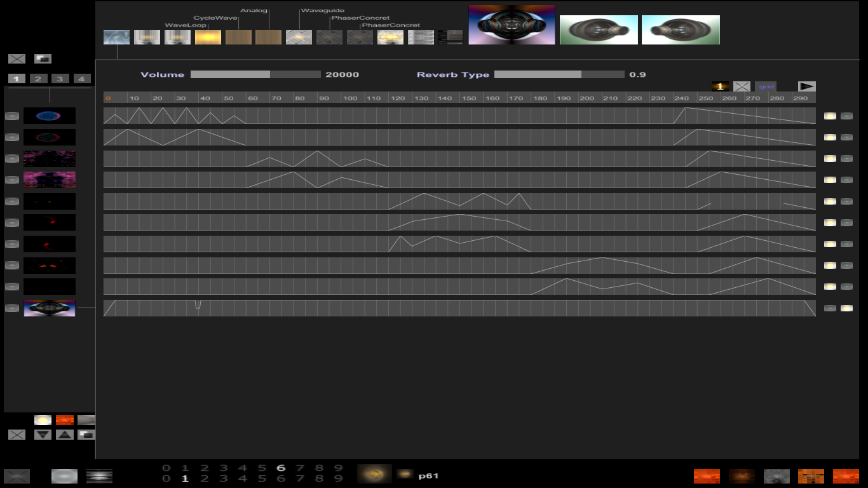The height and width of the screenshot is (488, 868).
Task: Click the p61 preset label
Action: [x=428, y=476]
